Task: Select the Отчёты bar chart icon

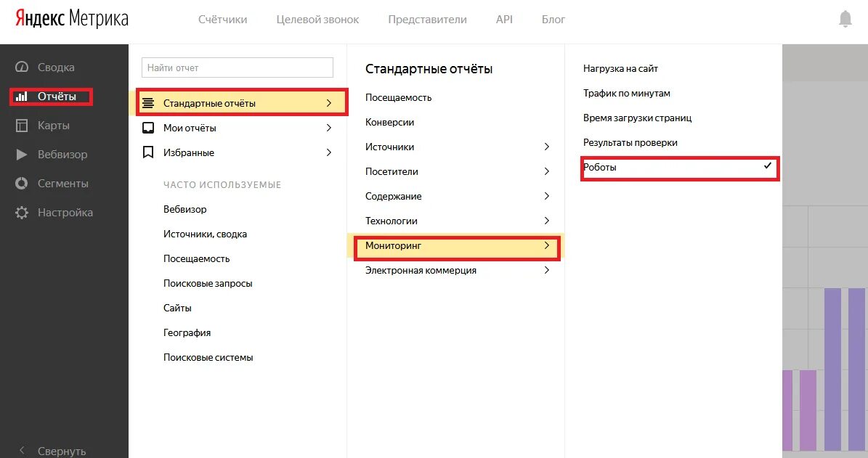Action: tap(22, 97)
